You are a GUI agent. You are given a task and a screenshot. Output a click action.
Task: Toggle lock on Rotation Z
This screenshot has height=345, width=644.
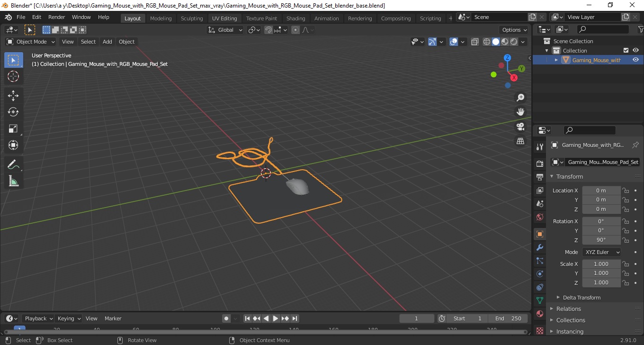coord(626,240)
